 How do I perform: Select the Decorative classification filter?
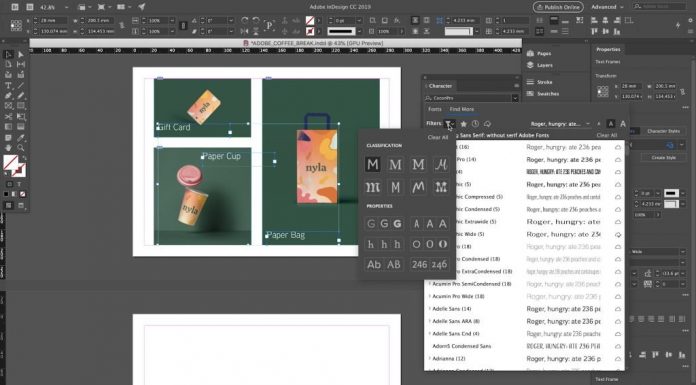[x=440, y=187]
